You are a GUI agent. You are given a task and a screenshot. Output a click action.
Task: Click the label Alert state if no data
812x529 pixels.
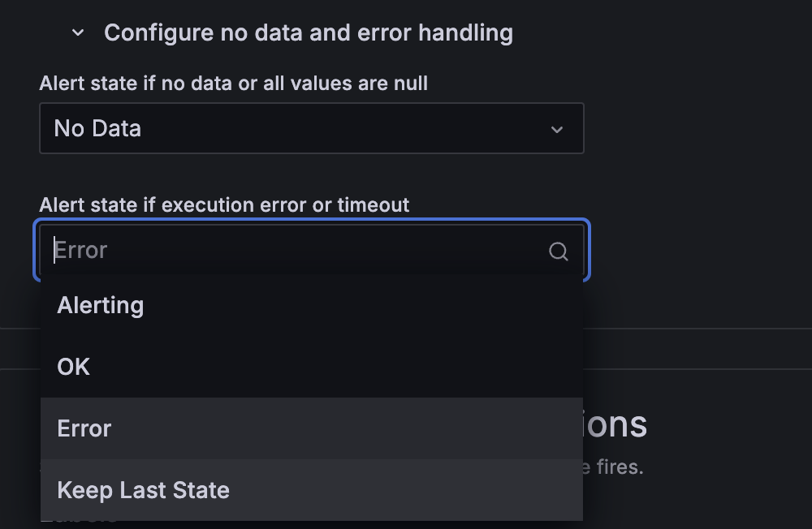click(234, 83)
